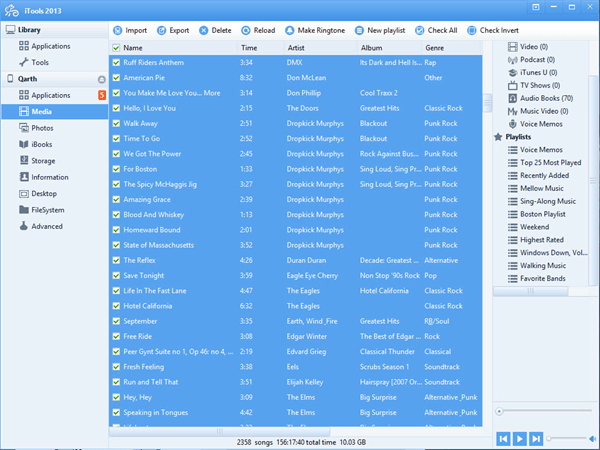Viewport: 600px width, 450px height.
Task: Open the Information section
Action: (x=44, y=177)
